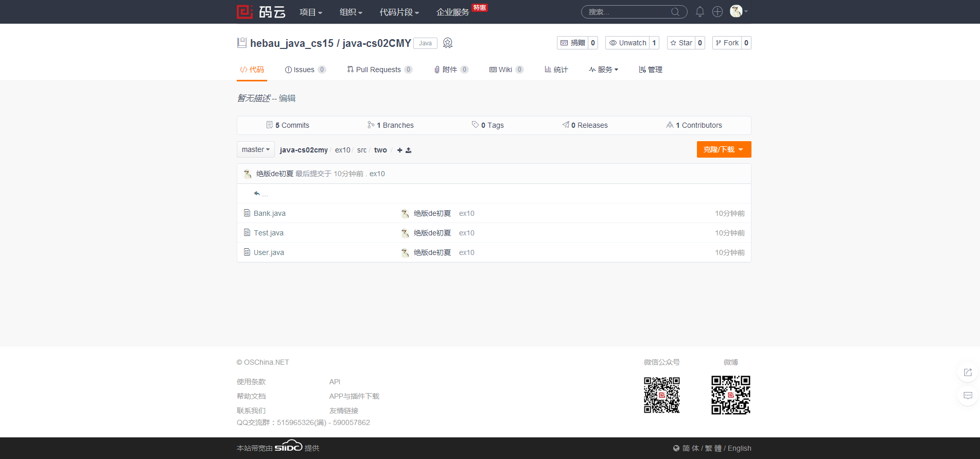Click author 绝版de初夏 in the Test.java row
Image resolution: width=980 pixels, height=459 pixels.
[x=432, y=233]
